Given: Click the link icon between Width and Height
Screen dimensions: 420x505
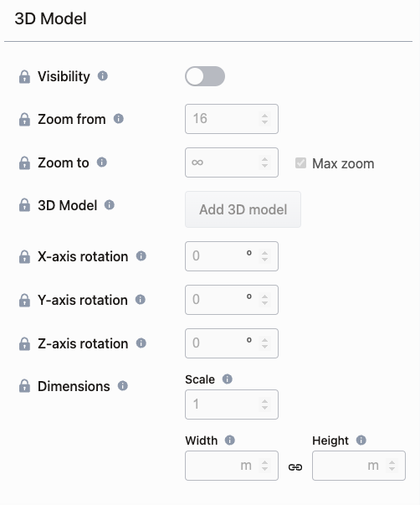Looking at the screenshot, I should coord(295,466).
